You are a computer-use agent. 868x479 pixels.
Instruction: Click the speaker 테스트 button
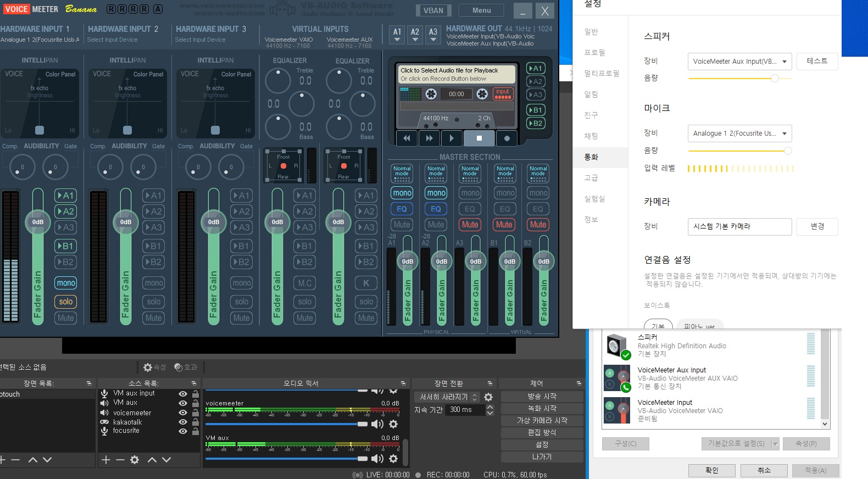coord(817,61)
